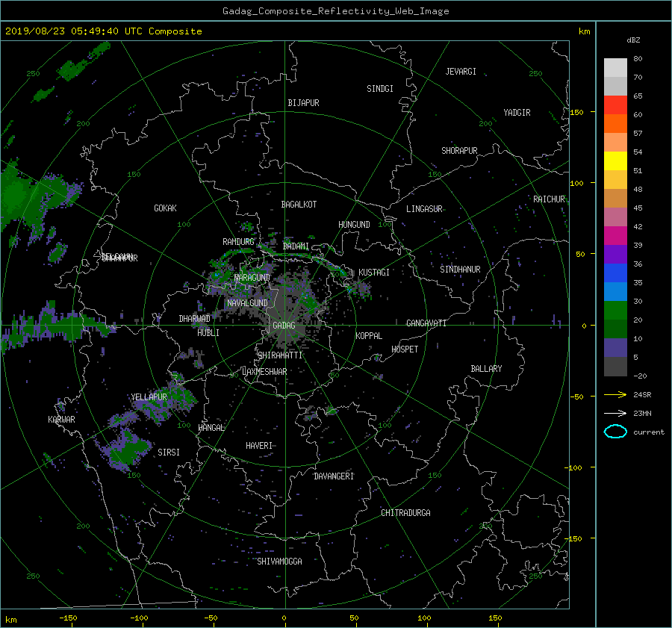Viewport: 672px width, 628px height.
Task: Pick the red 60-65 dBZ legend swatch
Action: coord(615,105)
